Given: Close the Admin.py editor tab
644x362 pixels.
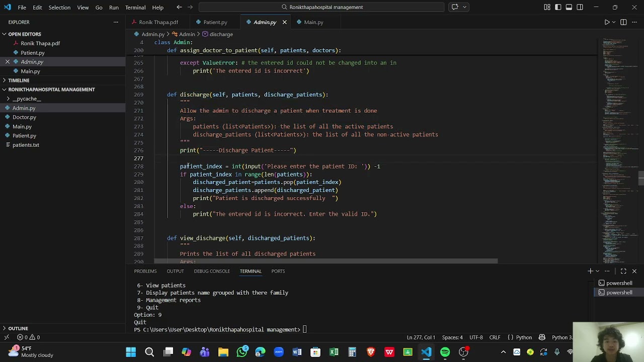Looking at the screenshot, I should [x=284, y=22].
